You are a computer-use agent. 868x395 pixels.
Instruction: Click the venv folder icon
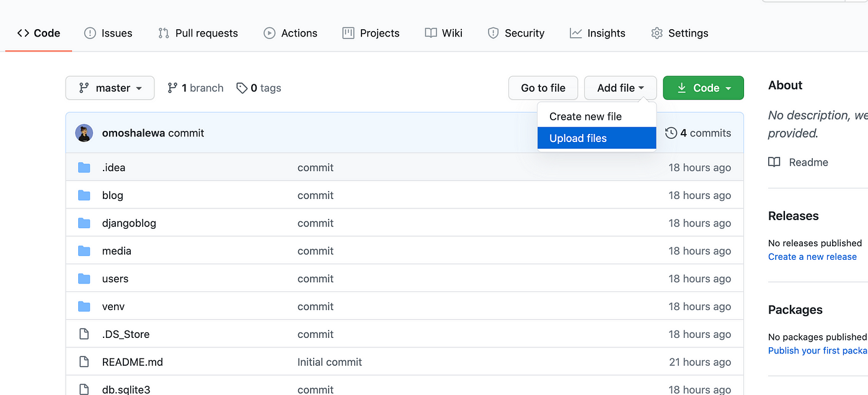(x=84, y=306)
